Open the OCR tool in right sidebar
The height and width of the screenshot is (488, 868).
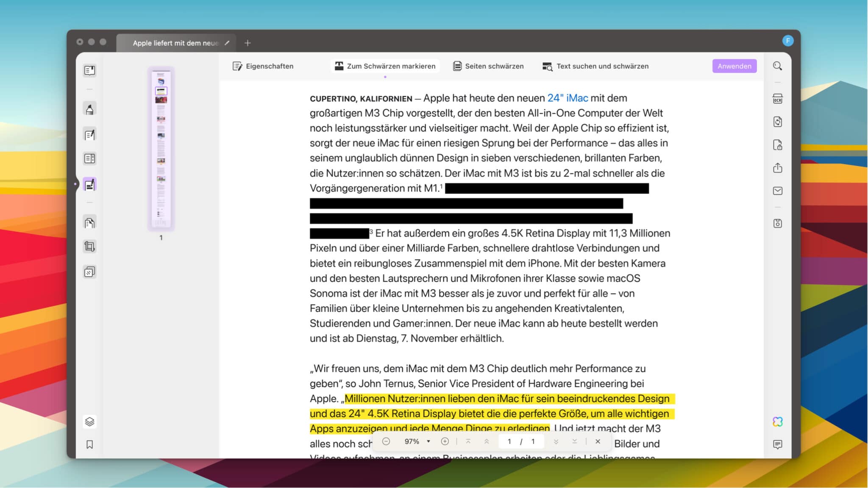(x=777, y=99)
